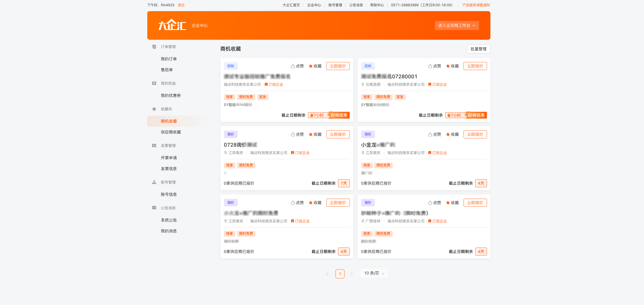Click the 订阅企业 bookmark icon on the 小金龙 card
The width and height of the screenshot is (644, 305).
429,152
